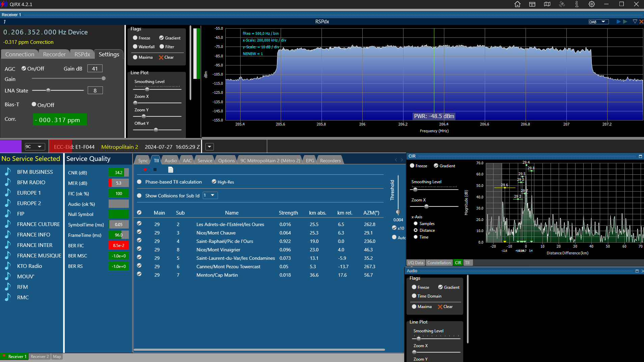The width and height of the screenshot is (644, 362).
Task: Toggle spectrum Gradient flag
Action: 161,38
